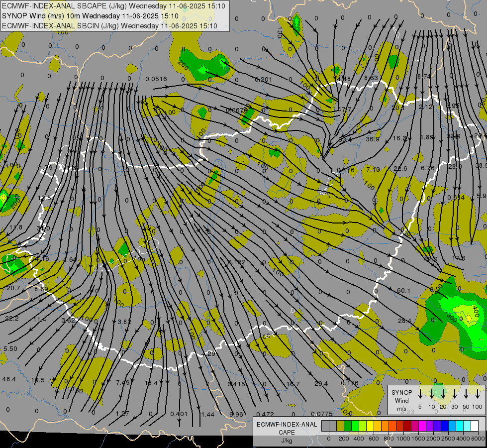Image resolution: width=487 pixels, height=448 pixels.
Task: Select the SYNOP Wind 10m title line
Action: pos(90,16)
